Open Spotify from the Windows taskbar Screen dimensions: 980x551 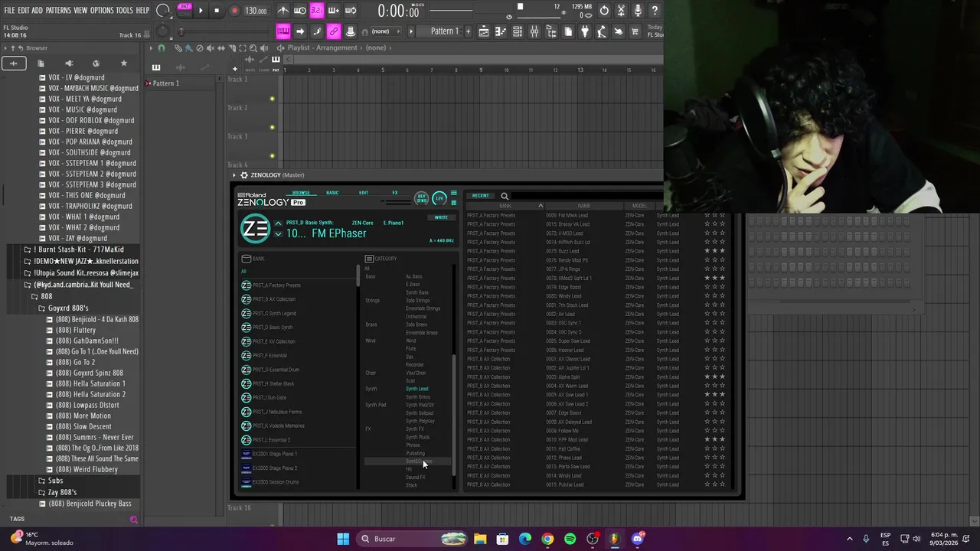(x=570, y=539)
